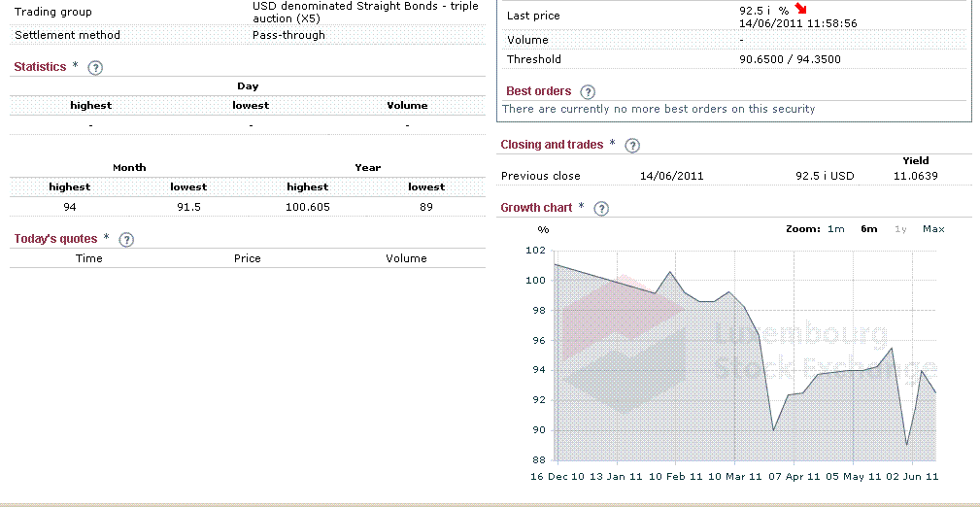Click the red down arrow near Last price
Image resolution: width=980 pixels, height=507 pixels.
800,10
